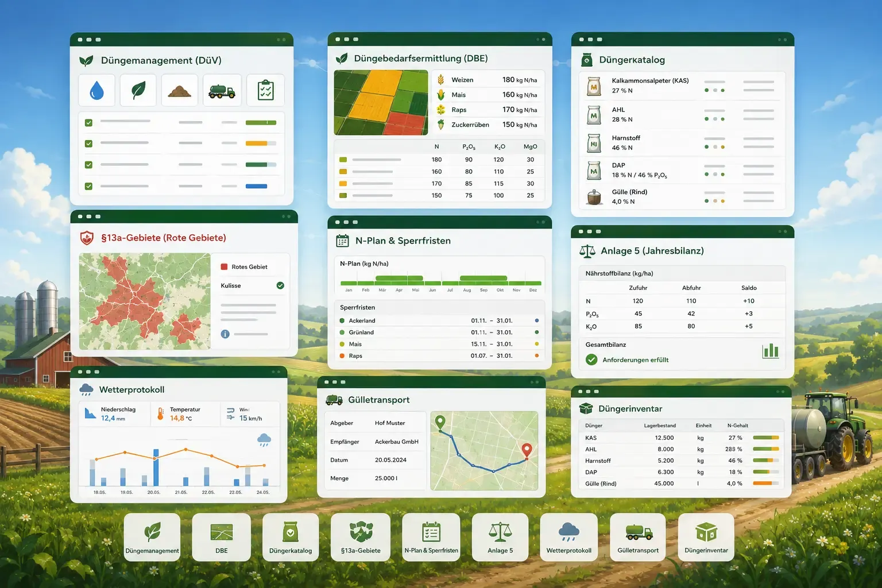
Task: Open N-Plan & Sperrfristen from the bottom dock
Action: [x=431, y=537]
